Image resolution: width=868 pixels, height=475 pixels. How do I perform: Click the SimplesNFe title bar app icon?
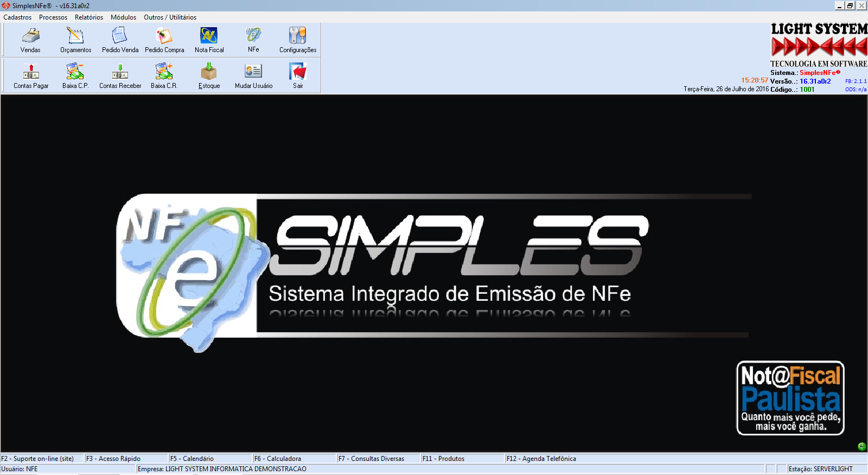click(6, 5)
